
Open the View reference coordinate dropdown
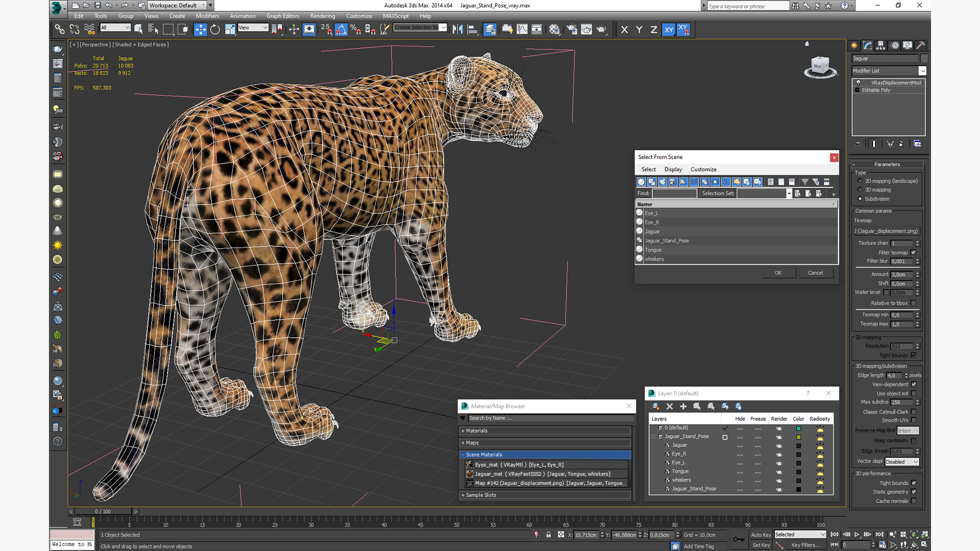tap(253, 28)
